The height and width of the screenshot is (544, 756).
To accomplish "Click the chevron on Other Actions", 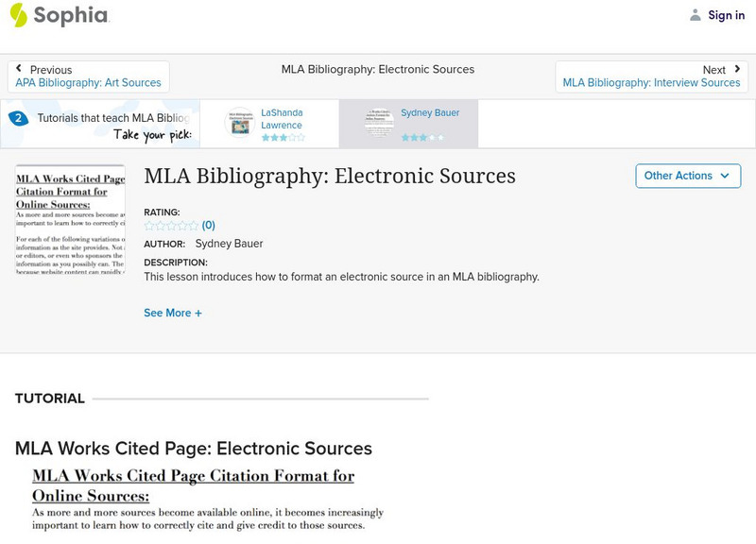I will [x=724, y=176].
